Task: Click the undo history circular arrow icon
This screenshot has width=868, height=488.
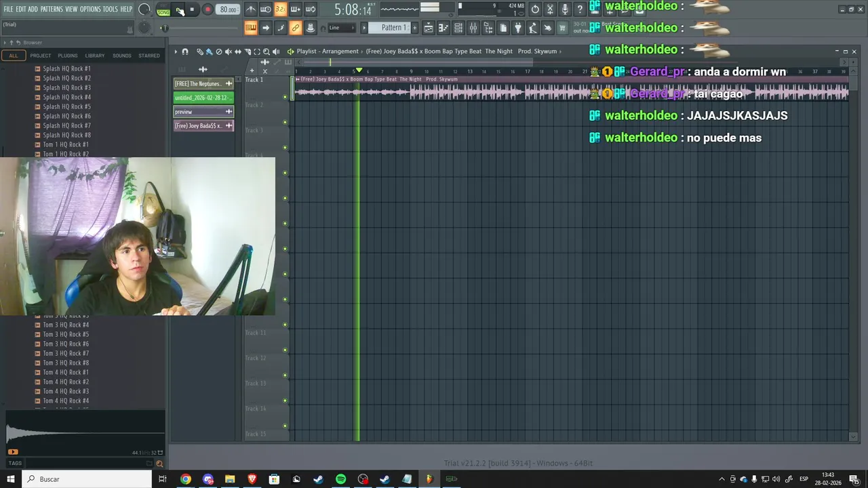Action: 535,9
